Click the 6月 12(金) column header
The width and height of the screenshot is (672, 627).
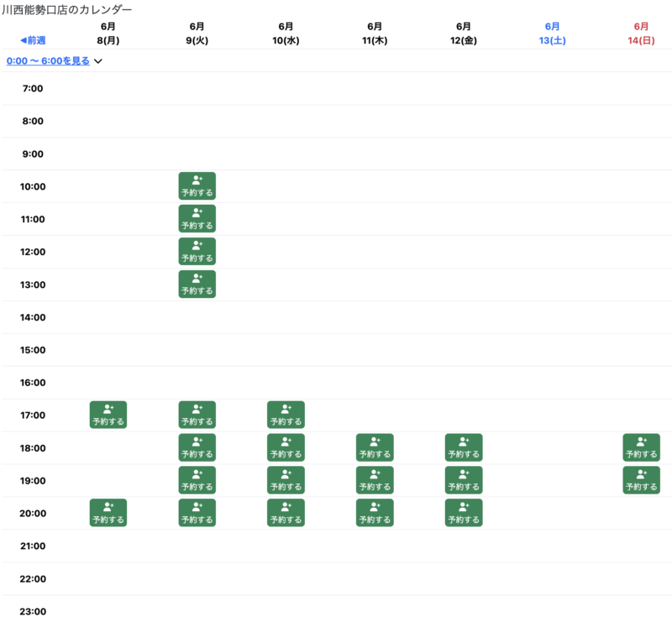(x=464, y=34)
